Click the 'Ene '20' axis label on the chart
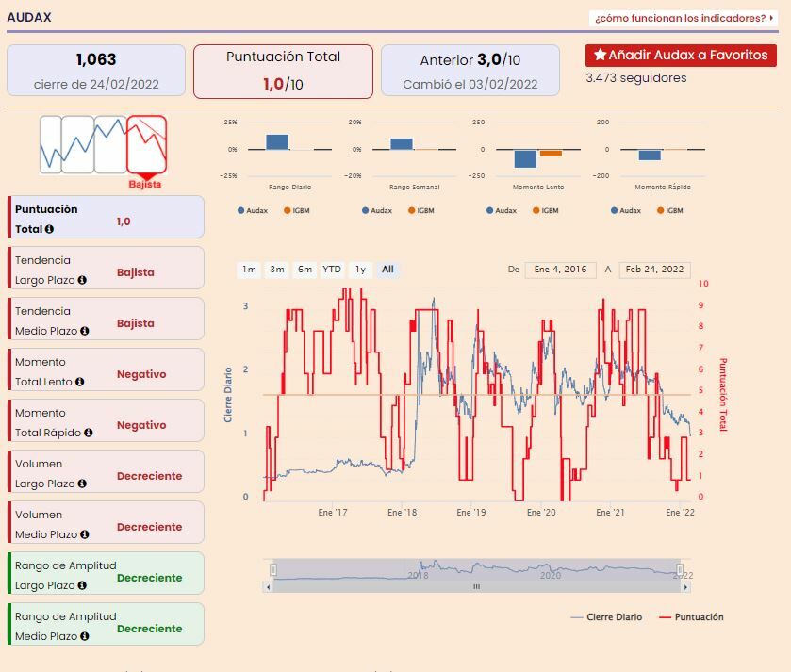This screenshot has height=672, width=791. click(541, 512)
